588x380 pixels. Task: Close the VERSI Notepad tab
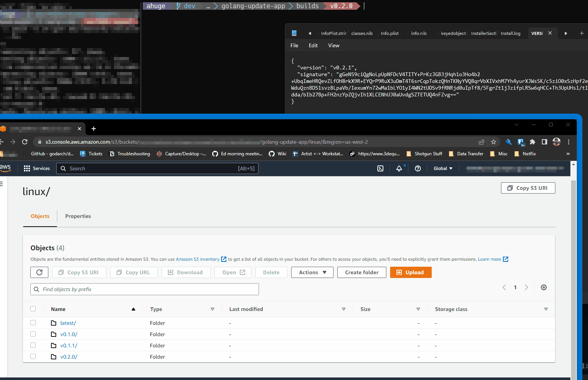550,33
